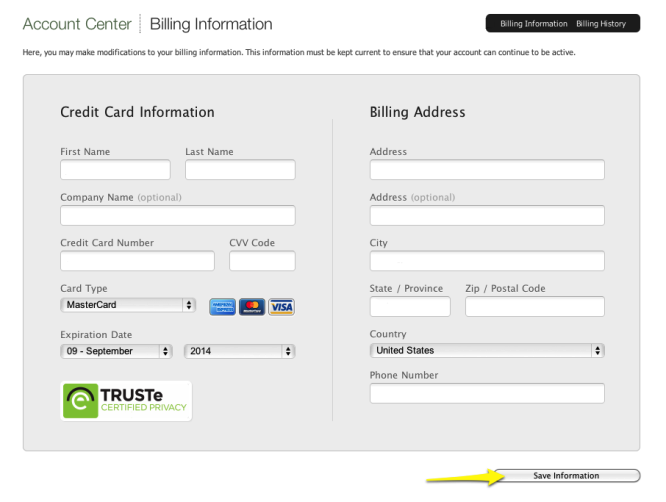Select the Zip / Postal Code field
Viewport: 666px width, 502px height.
[x=535, y=307]
